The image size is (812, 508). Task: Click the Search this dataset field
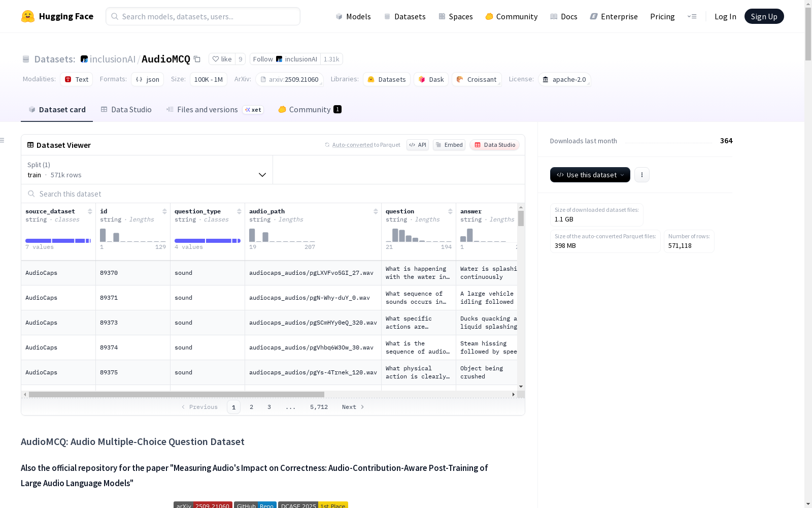[273, 194]
